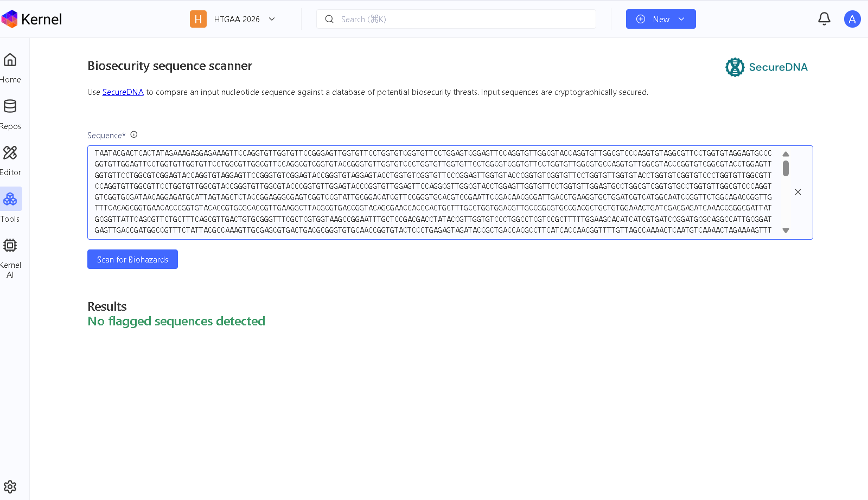
Task: Open the Repos sidebar icon
Action: pyautogui.click(x=10, y=106)
